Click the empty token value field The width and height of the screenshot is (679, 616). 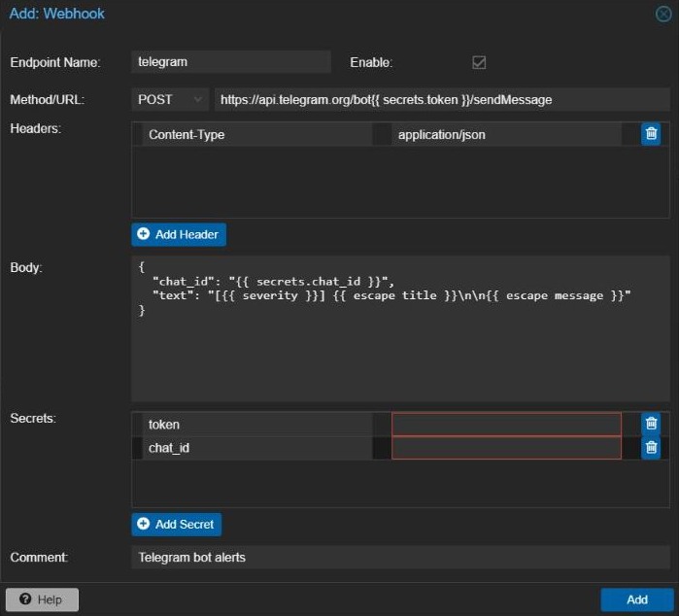506,425
